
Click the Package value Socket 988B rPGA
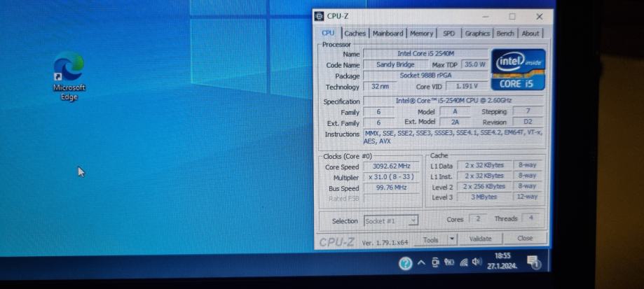pyautogui.click(x=425, y=76)
